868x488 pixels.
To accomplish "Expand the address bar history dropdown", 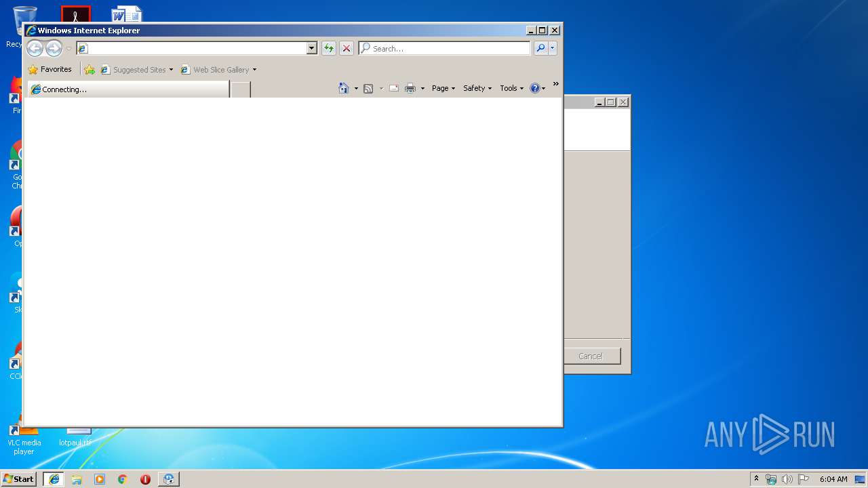I will click(312, 48).
